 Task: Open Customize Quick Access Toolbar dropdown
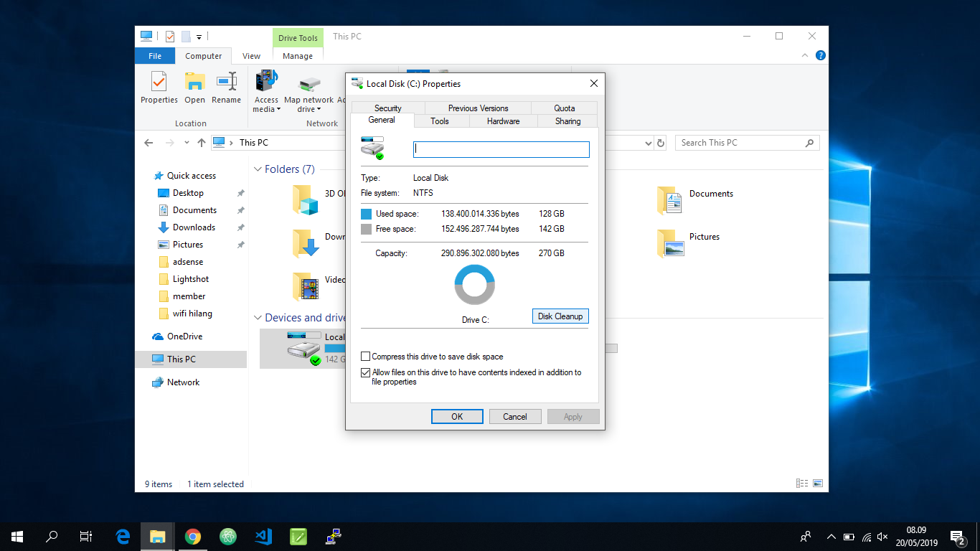click(199, 36)
